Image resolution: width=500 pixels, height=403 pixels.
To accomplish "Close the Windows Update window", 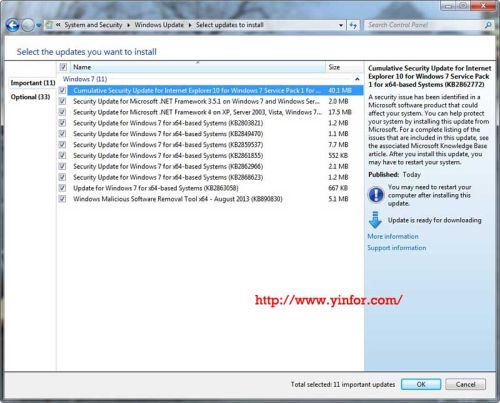I will coord(483,6).
